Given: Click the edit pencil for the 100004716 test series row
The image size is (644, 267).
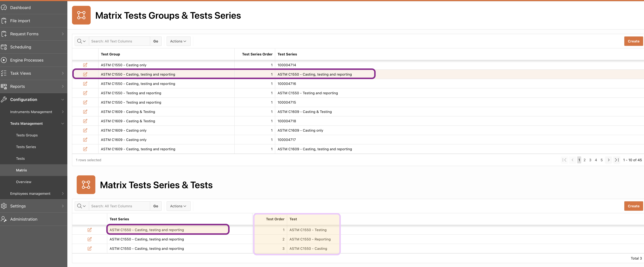Looking at the screenshot, I should 85,84.
